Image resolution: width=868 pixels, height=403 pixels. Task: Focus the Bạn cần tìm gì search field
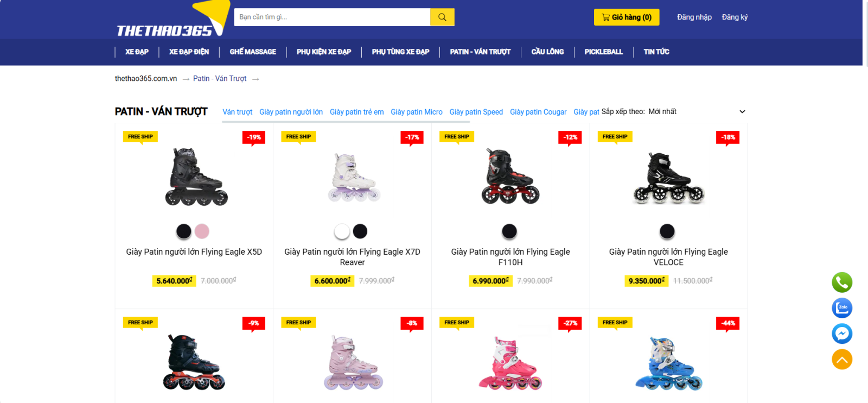[x=332, y=17]
